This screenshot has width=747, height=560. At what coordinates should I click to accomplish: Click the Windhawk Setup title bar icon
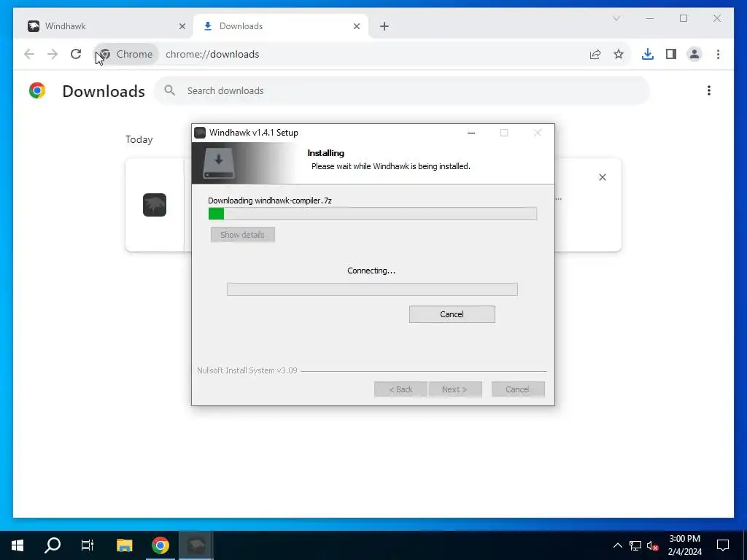(x=200, y=133)
